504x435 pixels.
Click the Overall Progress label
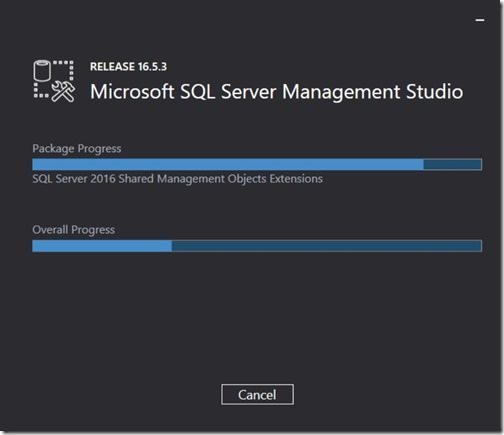pyautogui.click(x=74, y=230)
